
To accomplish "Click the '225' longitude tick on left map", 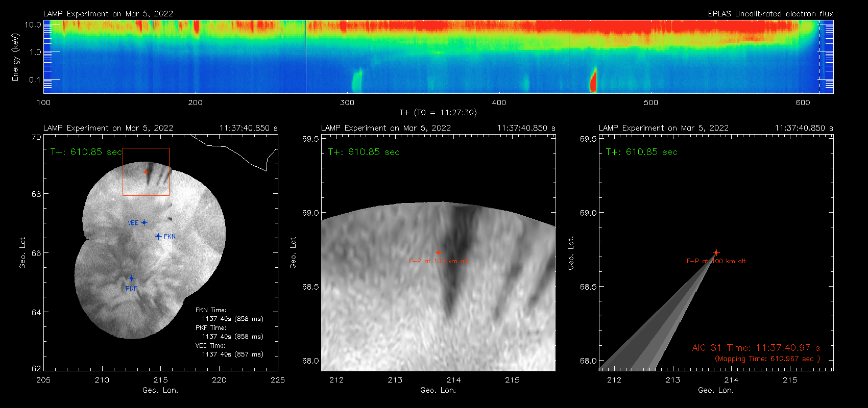I will (278, 380).
